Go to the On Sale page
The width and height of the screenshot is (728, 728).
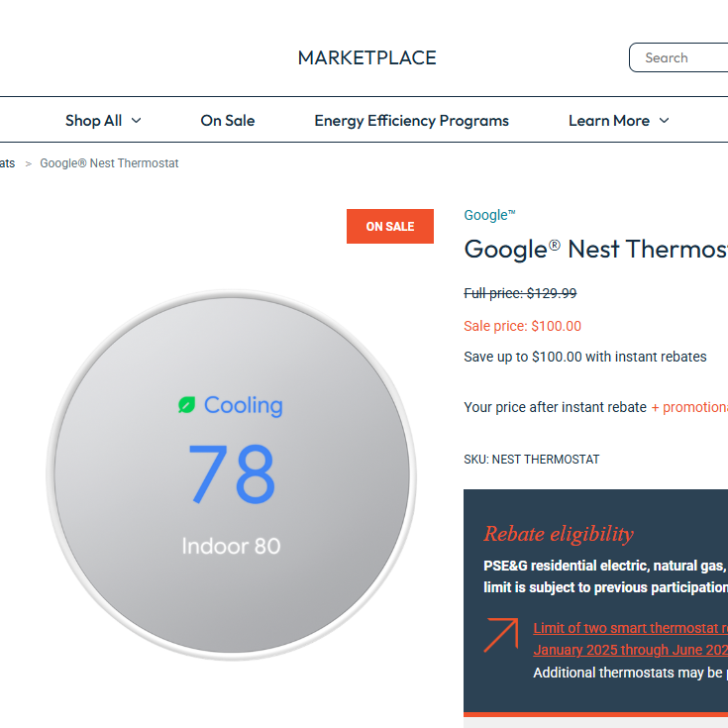(227, 121)
